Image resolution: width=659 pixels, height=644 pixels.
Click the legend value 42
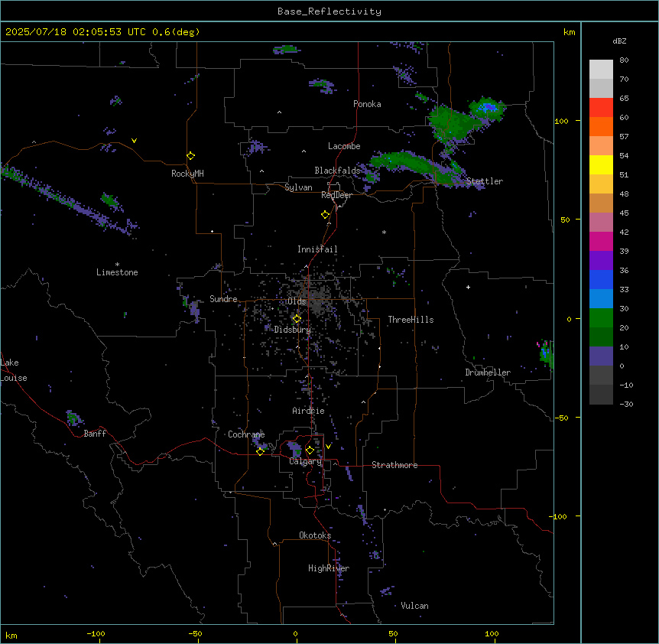point(624,232)
